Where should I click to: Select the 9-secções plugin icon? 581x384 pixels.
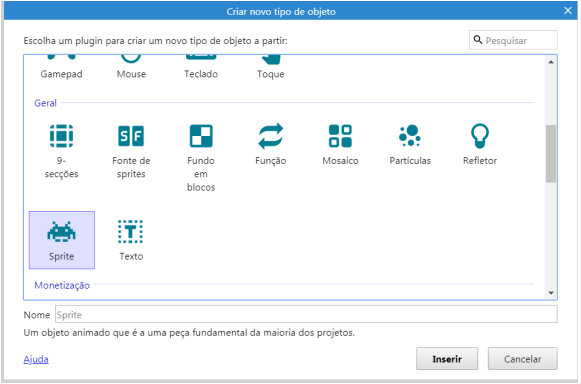[x=62, y=136]
